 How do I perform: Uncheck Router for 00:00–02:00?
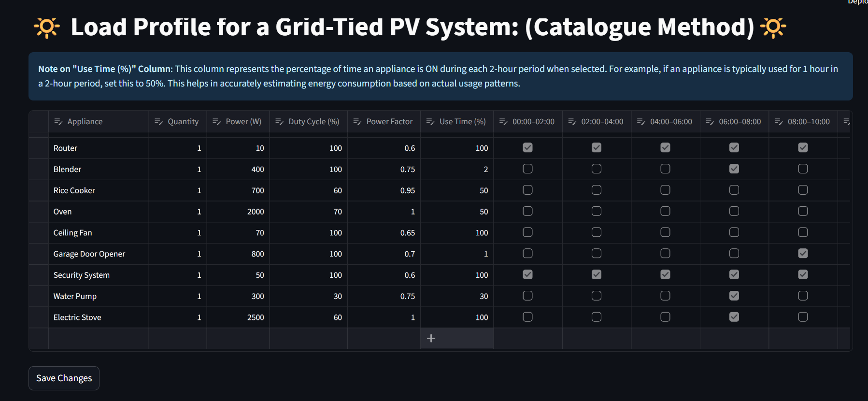tap(527, 147)
